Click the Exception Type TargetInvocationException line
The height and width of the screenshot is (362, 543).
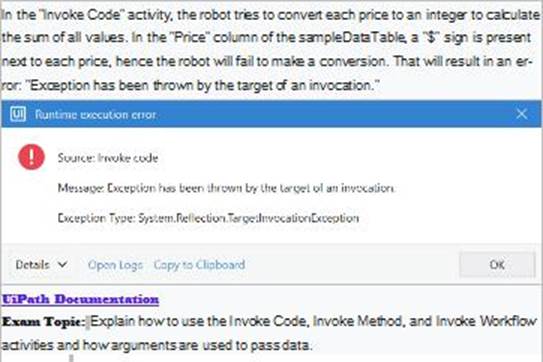[x=208, y=218]
